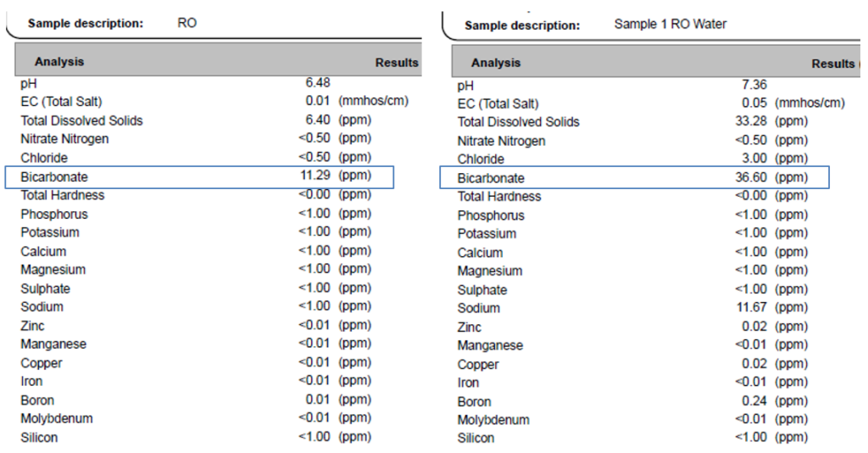Click the right Results column header
This screenshot has width=868, height=453.
833,64
